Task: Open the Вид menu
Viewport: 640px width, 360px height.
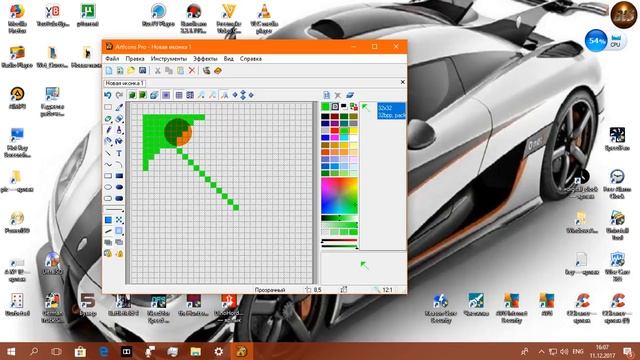Action: pos(229,59)
